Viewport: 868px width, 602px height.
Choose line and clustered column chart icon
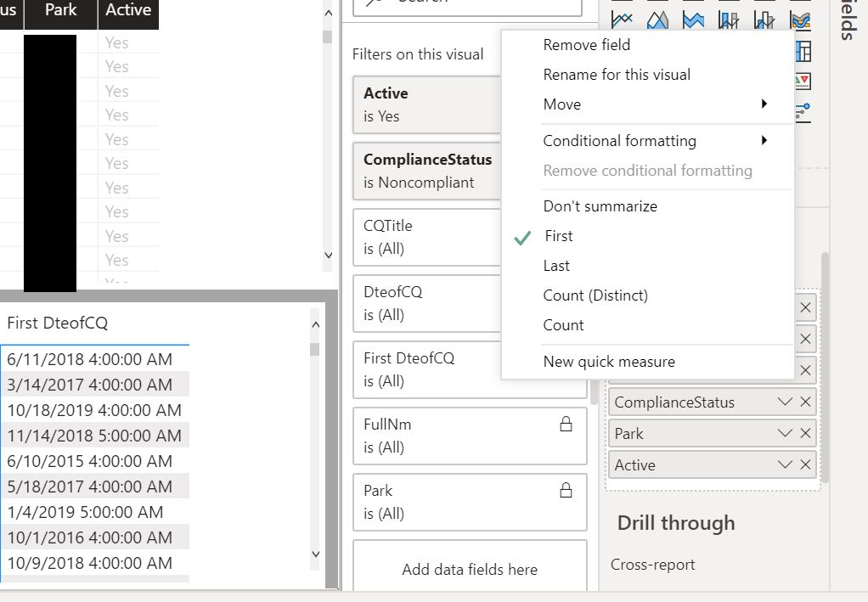(764, 20)
